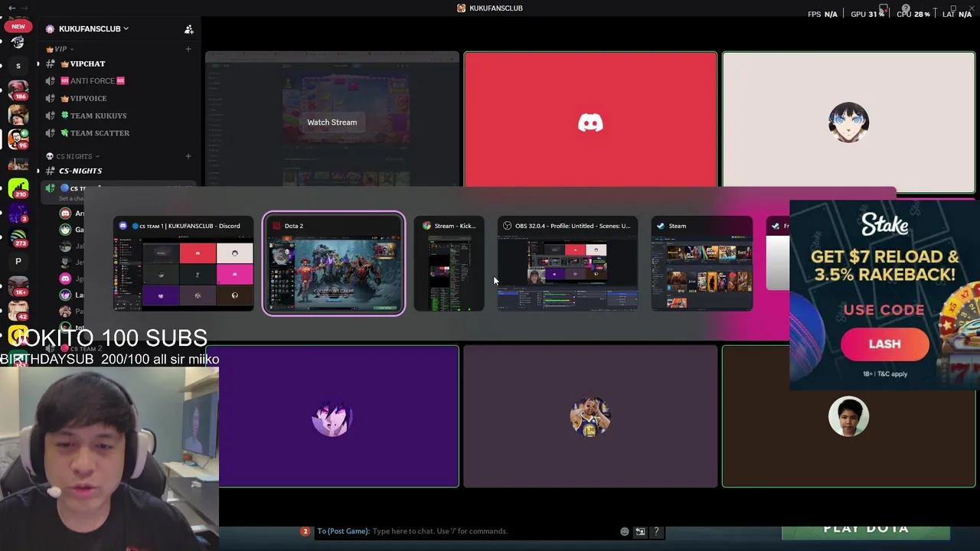This screenshot has height=551, width=980.
Task: Switch to the Stream - Kick Chrome window
Action: click(449, 264)
